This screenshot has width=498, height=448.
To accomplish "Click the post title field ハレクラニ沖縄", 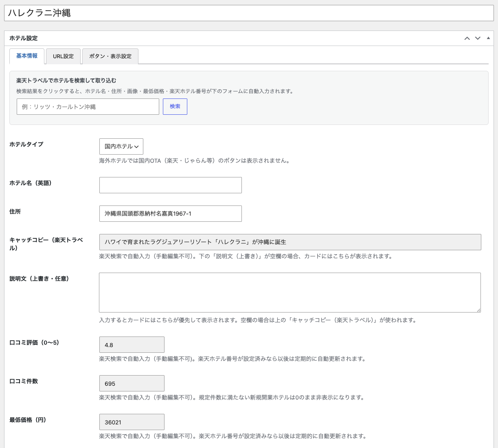I will 249,13.
